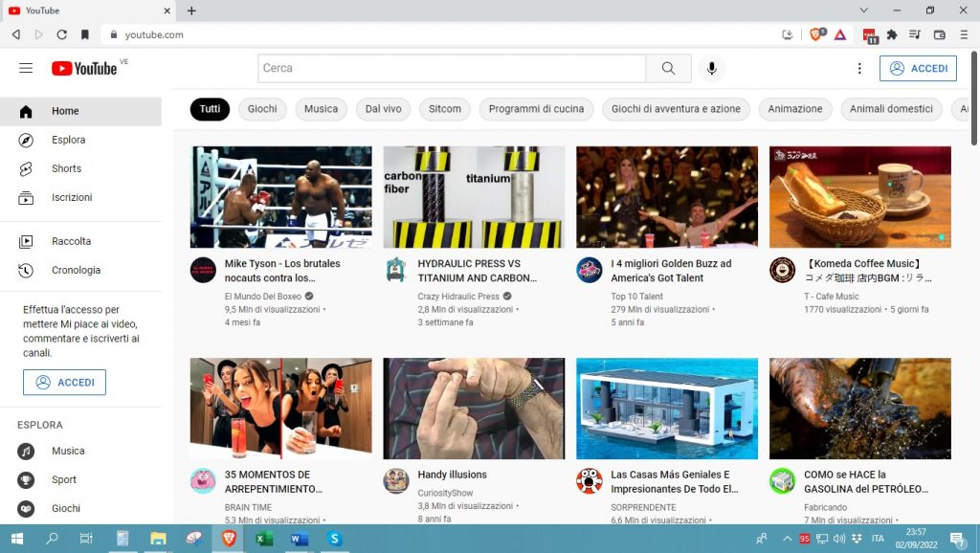
Task: Open the Sport category icon
Action: click(x=27, y=479)
